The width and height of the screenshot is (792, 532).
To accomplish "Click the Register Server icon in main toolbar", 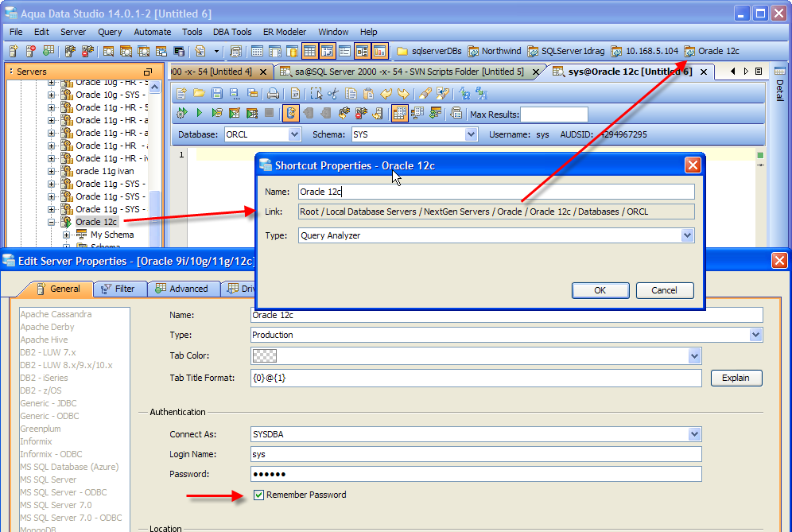I will pyautogui.click(x=14, y=51).
